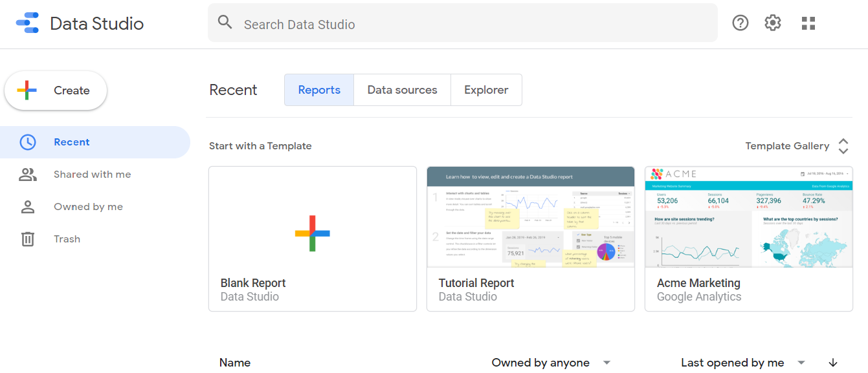Open the Help question mark icon
The image size is (868, 373).
[740, 23]
